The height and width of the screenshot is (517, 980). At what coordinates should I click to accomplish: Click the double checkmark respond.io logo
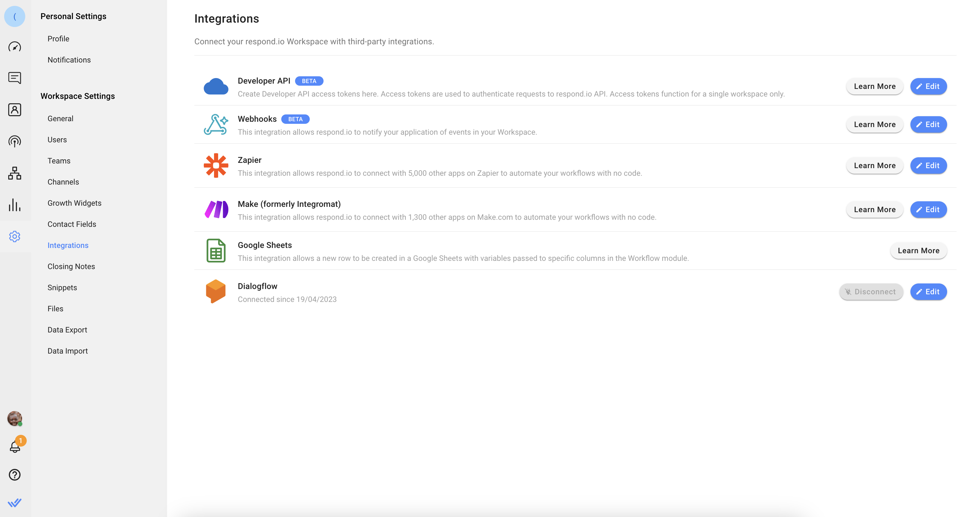click(x=14, y=503)
